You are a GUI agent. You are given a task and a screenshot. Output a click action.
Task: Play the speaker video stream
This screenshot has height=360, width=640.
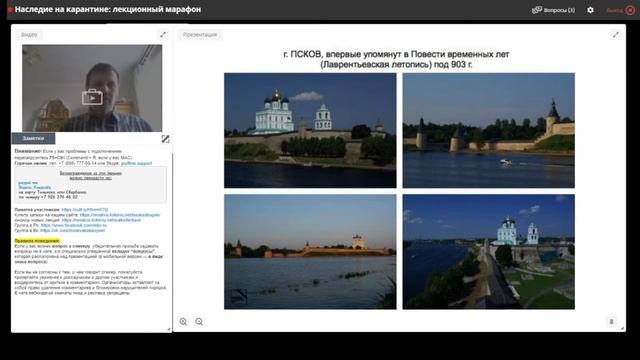click(92, 97)
